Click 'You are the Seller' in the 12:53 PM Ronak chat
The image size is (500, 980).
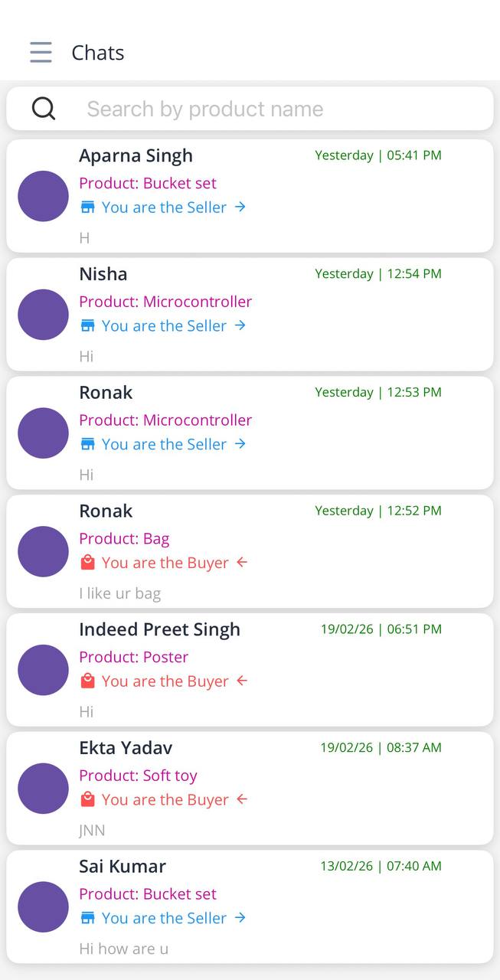(164, 444)
